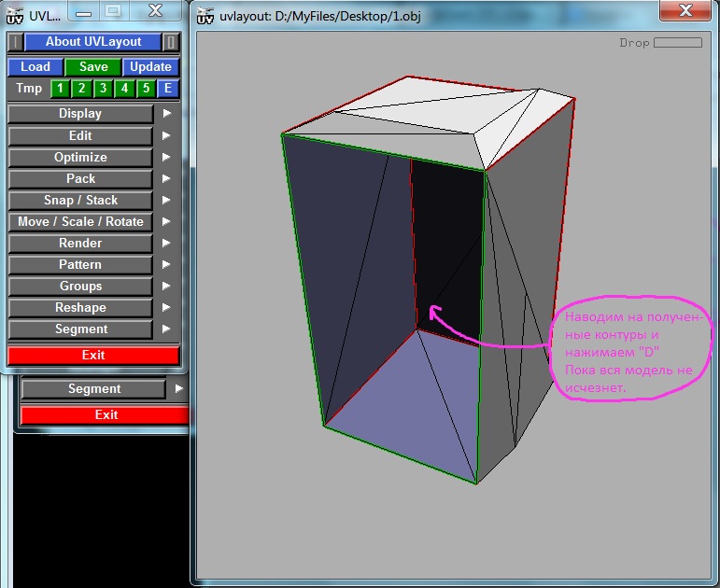
Task: Select Tmp slot 1
Action: coord(60,89)
